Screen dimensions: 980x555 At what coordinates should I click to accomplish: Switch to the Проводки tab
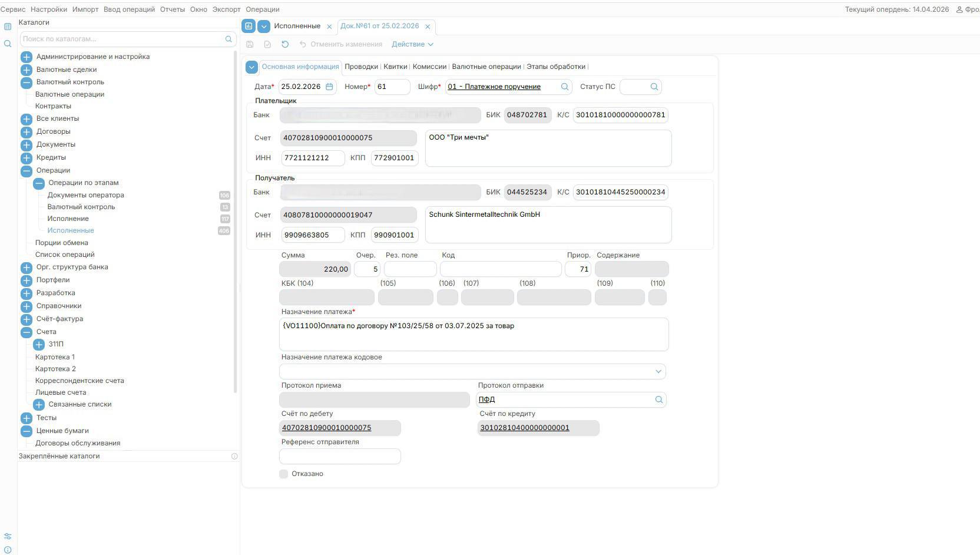[x=361, y=67]
